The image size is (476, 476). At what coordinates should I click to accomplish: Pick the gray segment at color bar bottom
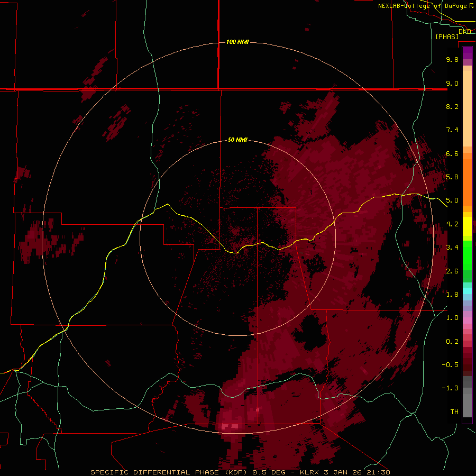(467, 405)
